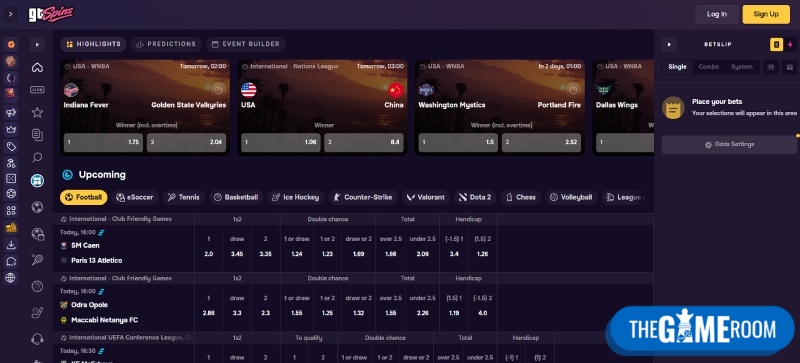The image size is (800, 363).
Task: Select the Football soccer ball sidebar icon
Action: 37,207
